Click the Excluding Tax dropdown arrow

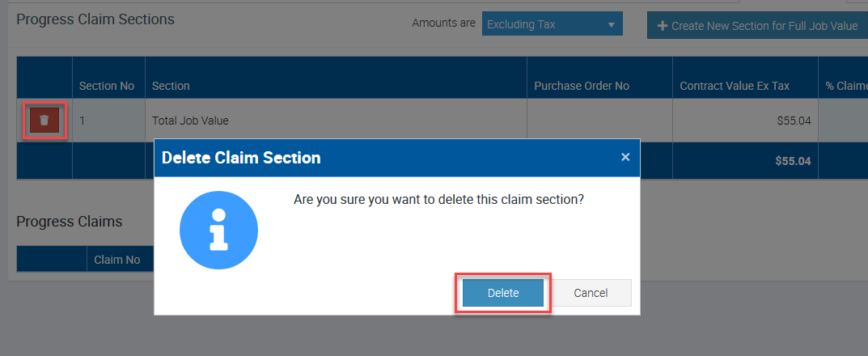[612, 24]
